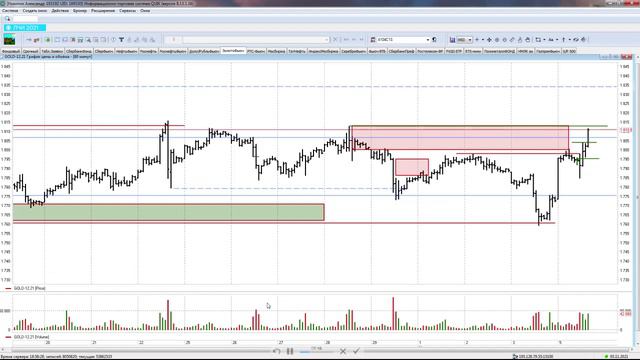Switch to the Татнефть tab
The width and height of the screenshot is (640, 360).
tap(297, 51)
